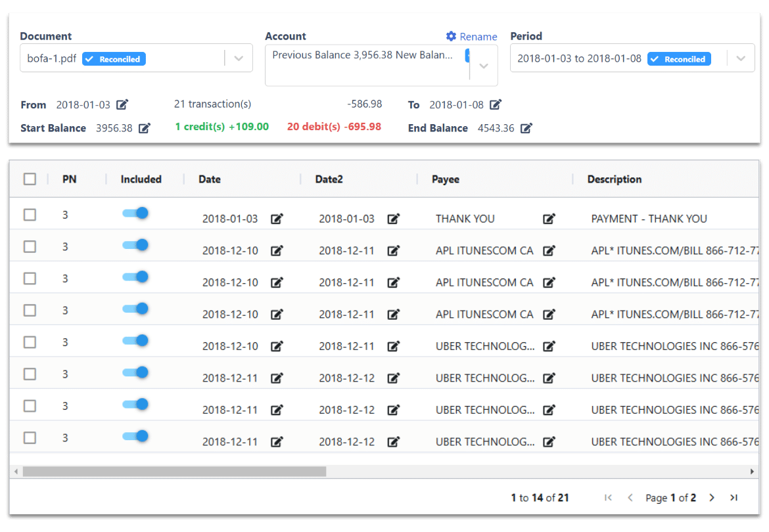This screenshot has height=532, width=769.
Task: Check the PAYMENT - THANK YOU row checkbox
Action: coord(30,215)
